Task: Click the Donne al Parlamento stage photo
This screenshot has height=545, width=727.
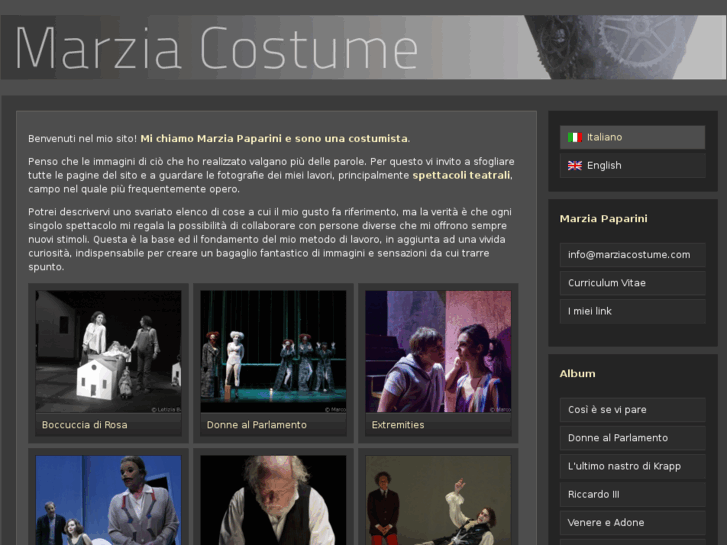Action: pos(274,352)
